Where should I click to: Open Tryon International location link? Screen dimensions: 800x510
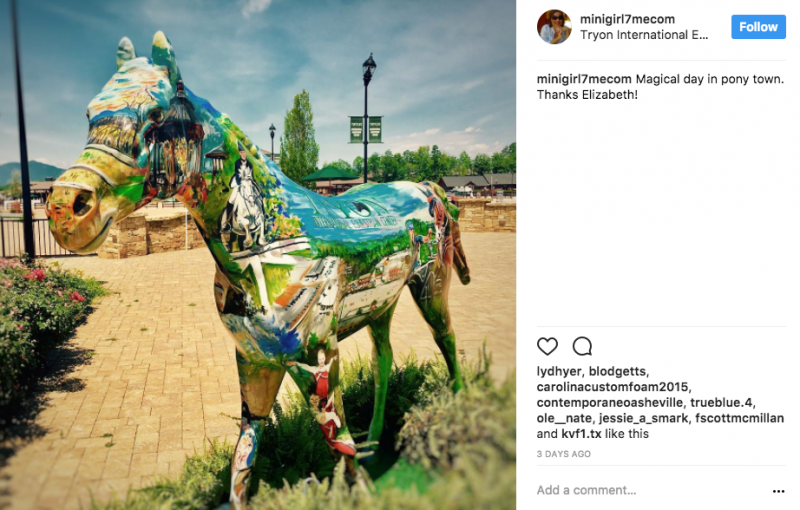[x=644, y=35]
